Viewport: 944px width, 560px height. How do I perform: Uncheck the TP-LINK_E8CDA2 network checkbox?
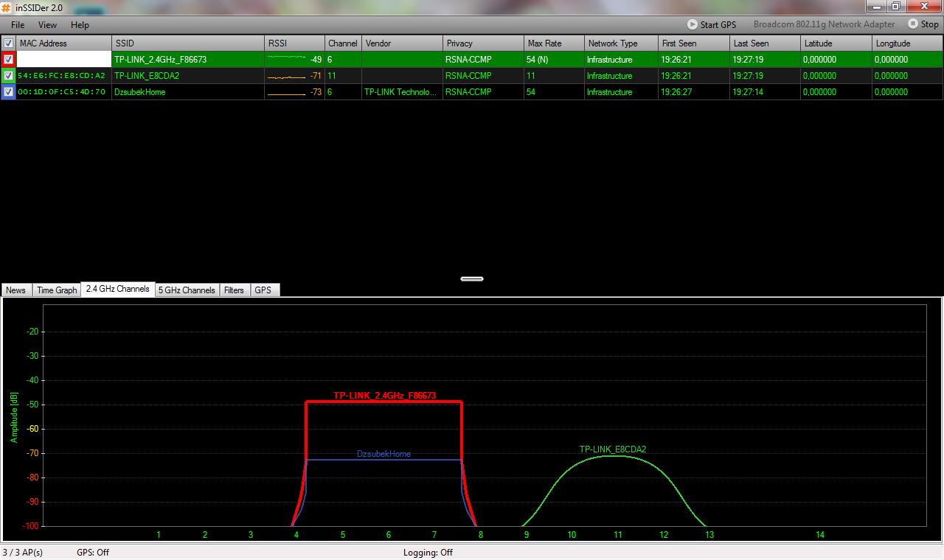click(x=8, y=76)
